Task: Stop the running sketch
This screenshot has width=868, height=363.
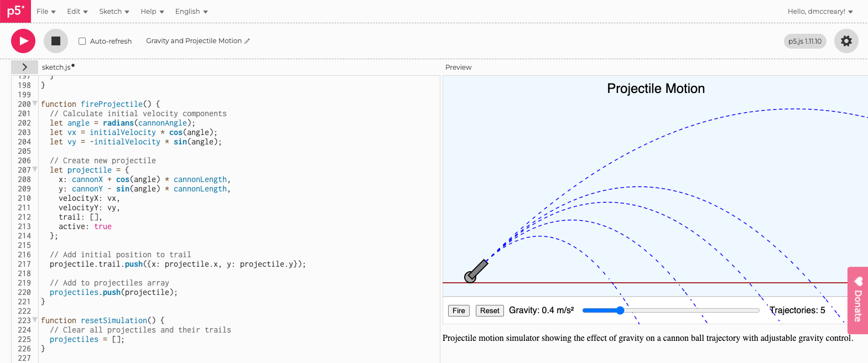Action: [x=56, y=41]
